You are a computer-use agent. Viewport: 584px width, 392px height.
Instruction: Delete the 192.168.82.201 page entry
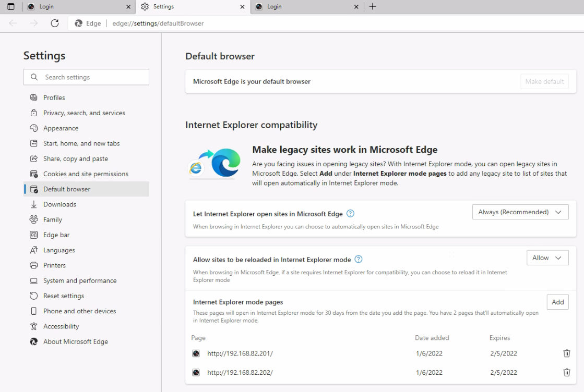[567, 353]
